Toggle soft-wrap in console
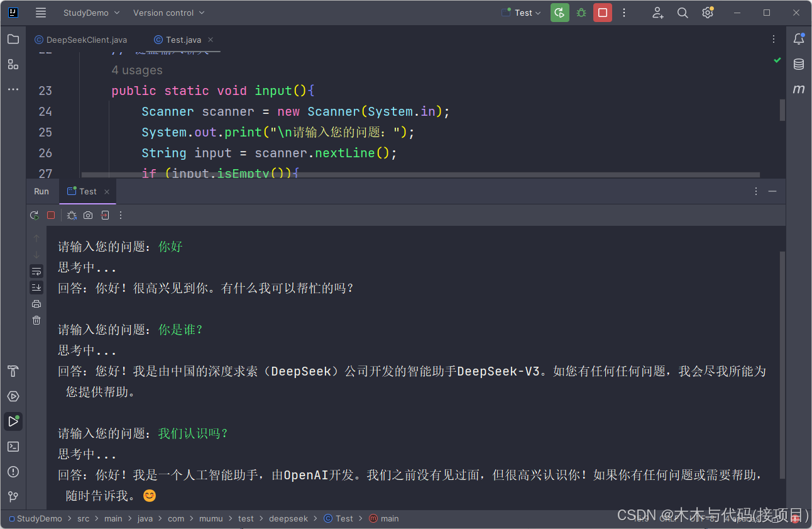Screen dimensions: 812x529 pos(36,271)
